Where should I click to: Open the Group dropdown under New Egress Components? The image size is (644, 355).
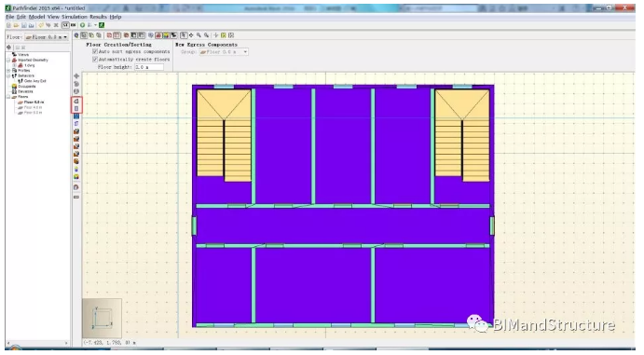tap(224, 52)
